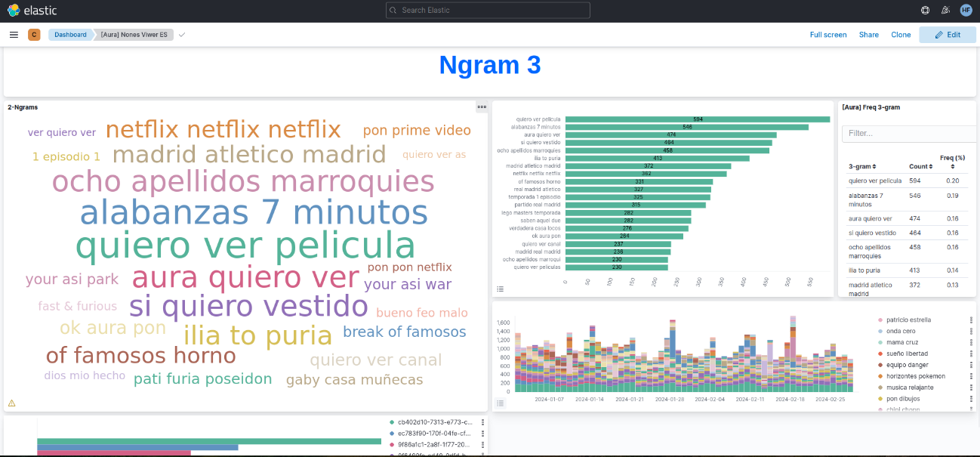Select mama cruz legend label

click(x=902, y=342)
